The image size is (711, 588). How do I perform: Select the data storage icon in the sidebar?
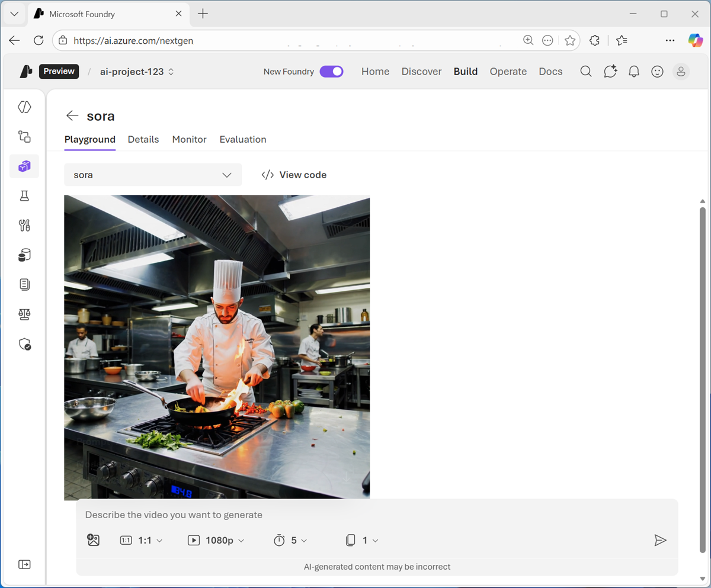tap(24, 255)
